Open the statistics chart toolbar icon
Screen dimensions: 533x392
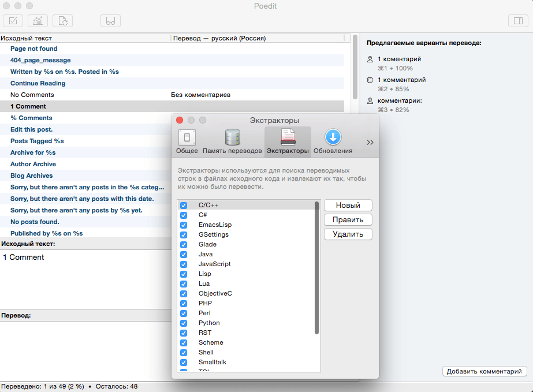tap(38, 21)
